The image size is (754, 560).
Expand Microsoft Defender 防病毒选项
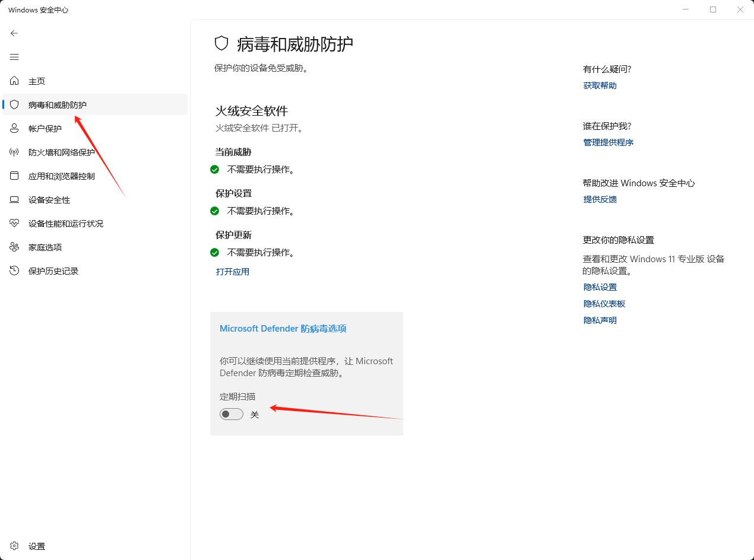(283, 328)
